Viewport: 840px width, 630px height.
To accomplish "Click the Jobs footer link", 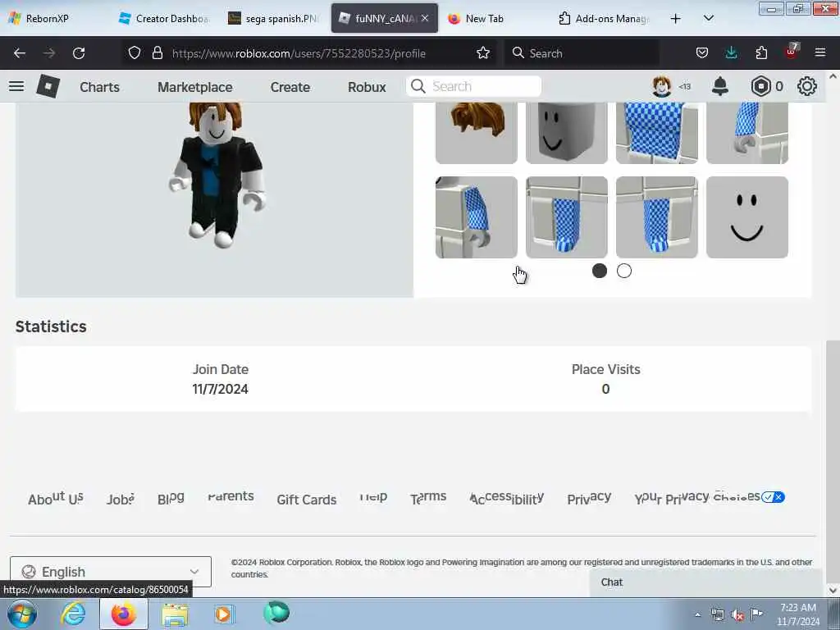I will [120, 500].
